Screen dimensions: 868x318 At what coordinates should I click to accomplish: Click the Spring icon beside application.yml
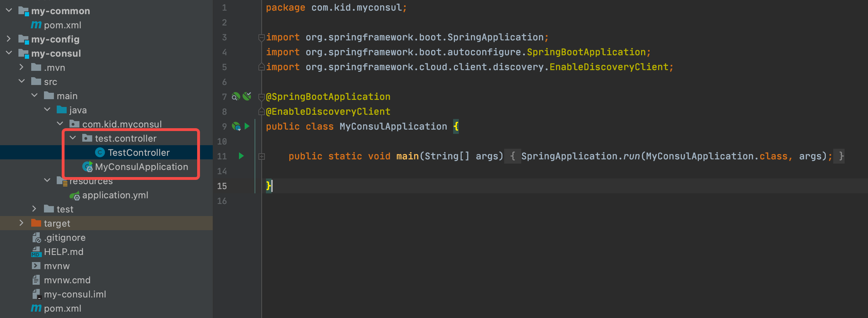tap(75, 195)
